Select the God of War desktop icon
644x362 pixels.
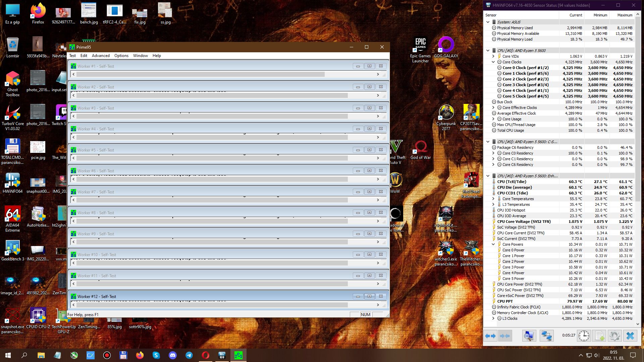[421, 150]
